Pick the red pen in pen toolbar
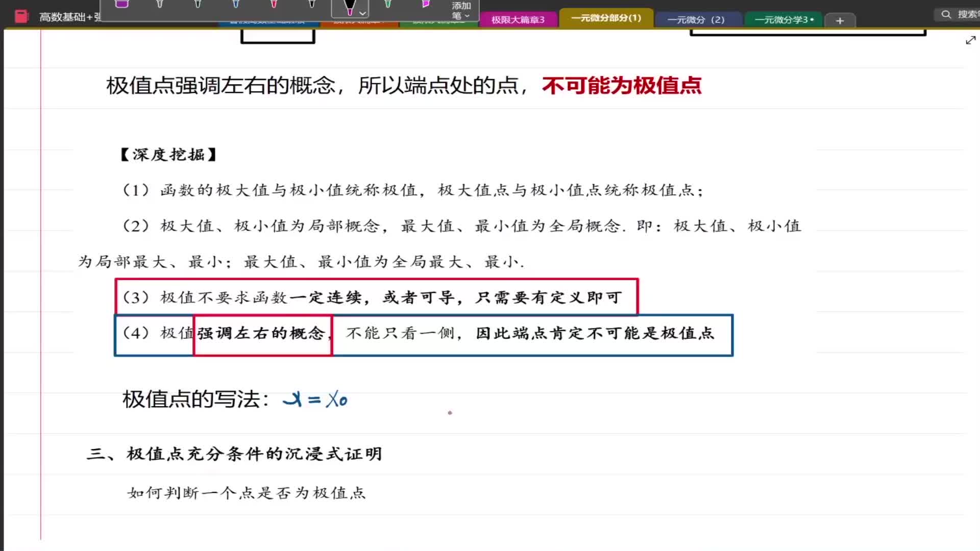Image resolution: width=980 pixels, height=551 pixels. (x=274, y=4)
